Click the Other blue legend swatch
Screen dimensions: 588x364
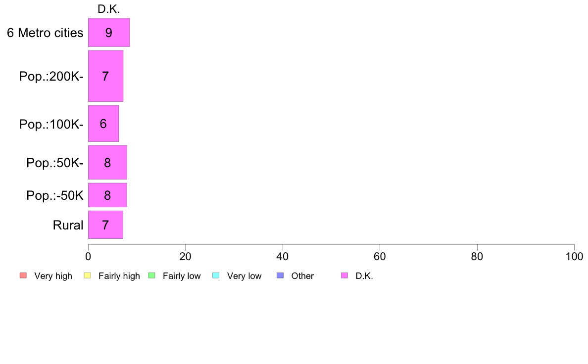(280, 275)
